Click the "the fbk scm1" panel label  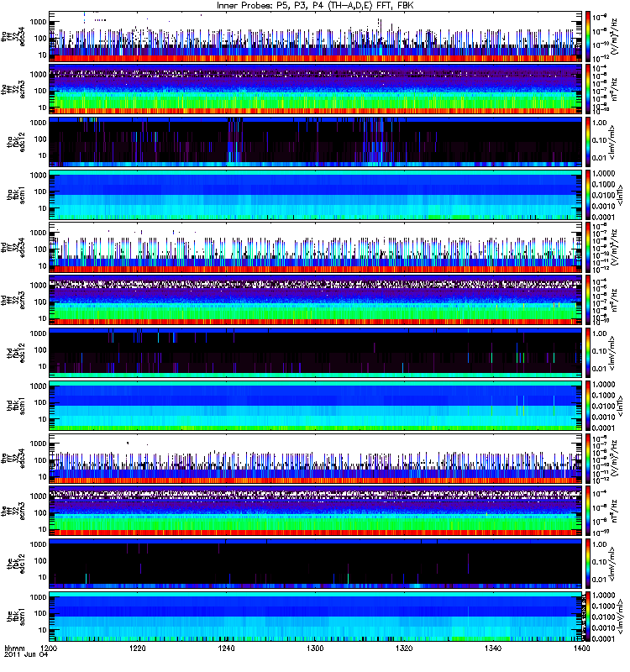pyautogui.click(x=16, y=617)
